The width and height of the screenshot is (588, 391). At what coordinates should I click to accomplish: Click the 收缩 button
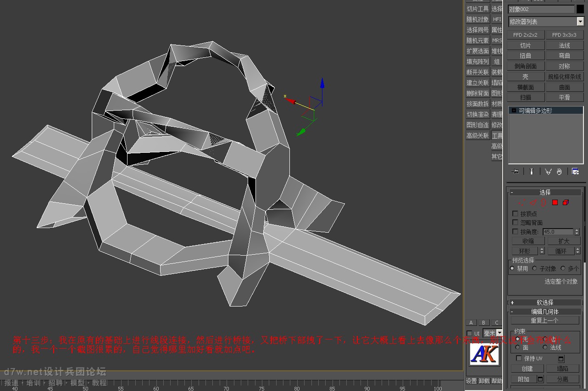tap(528, 241)
